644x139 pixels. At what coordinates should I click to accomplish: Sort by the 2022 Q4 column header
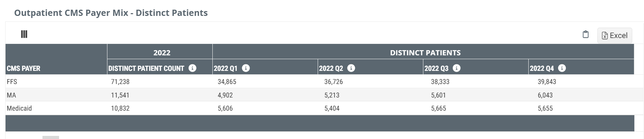pyautogui.click(x=541, y=68)
